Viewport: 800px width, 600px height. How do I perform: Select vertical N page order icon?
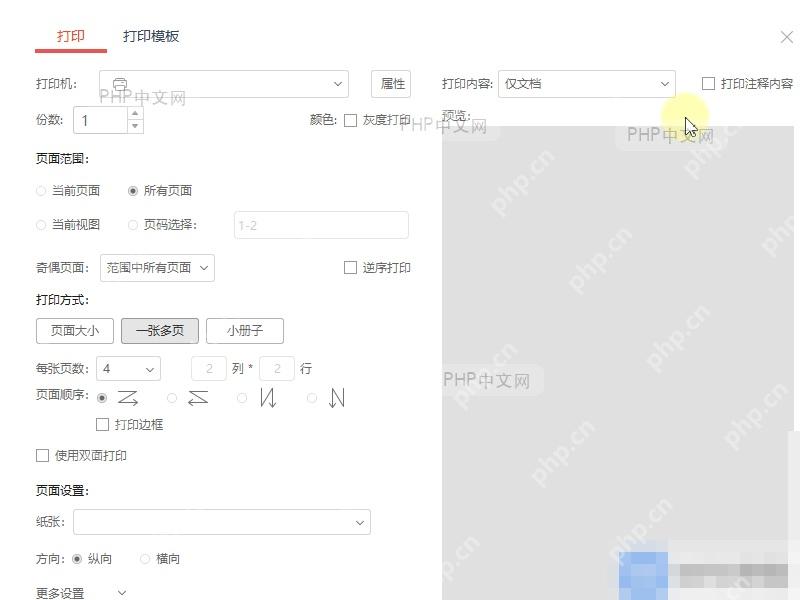tap(337, 397)
